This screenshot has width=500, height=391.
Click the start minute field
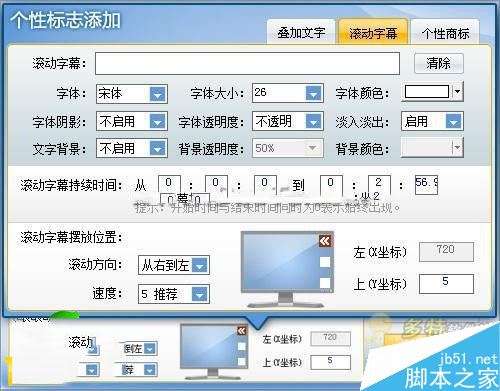(x=216, y=184)
